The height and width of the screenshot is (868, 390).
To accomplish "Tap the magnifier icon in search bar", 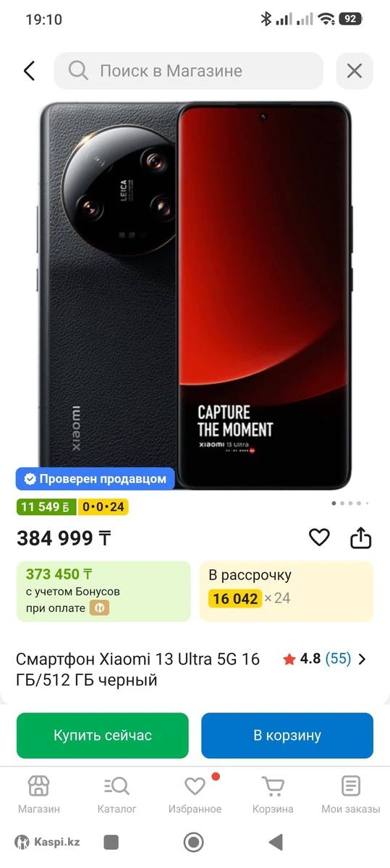I will pos(78,71).
